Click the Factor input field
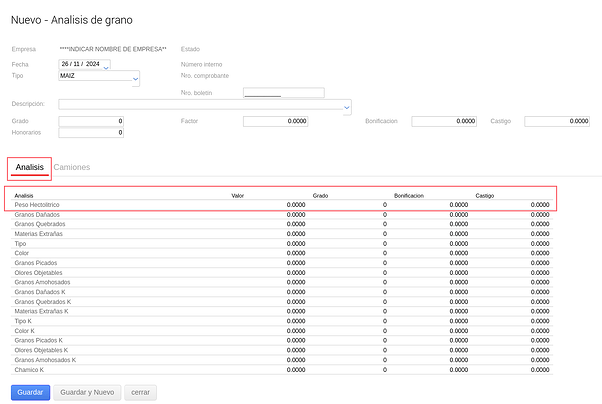This screenshot has height=404, width=602. click(275, 121)
